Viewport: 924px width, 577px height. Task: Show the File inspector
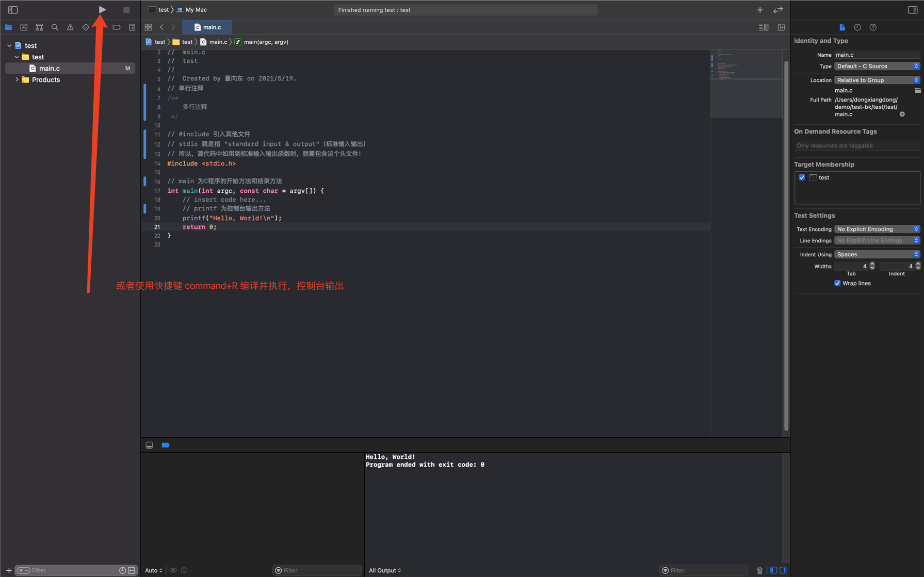coord(842,27)
